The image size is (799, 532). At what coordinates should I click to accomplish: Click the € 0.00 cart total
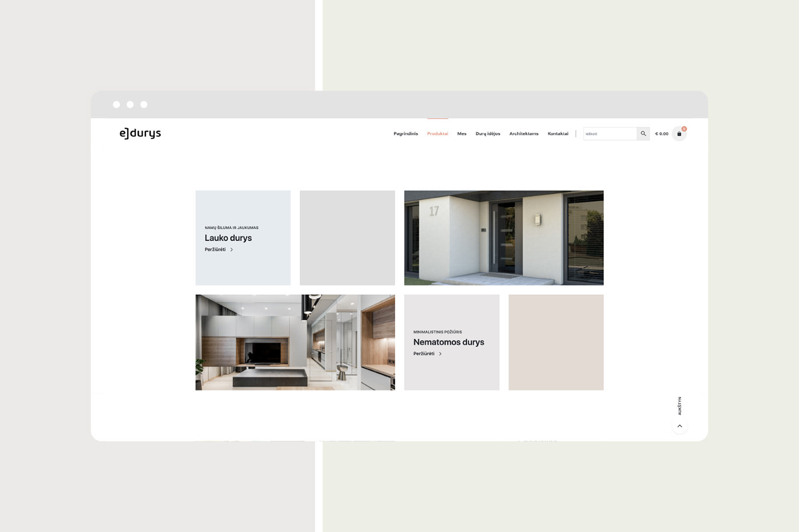coord(662,134)
